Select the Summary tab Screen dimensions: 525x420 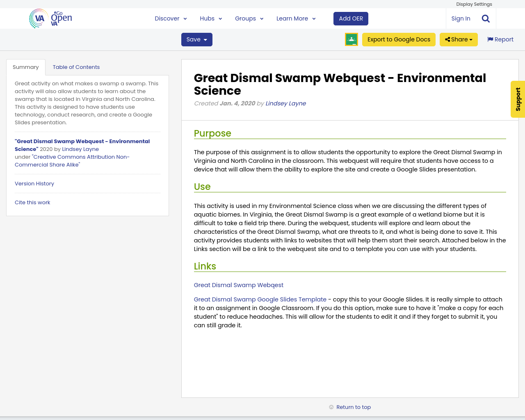pyautogui.click(x=25, y=67)
